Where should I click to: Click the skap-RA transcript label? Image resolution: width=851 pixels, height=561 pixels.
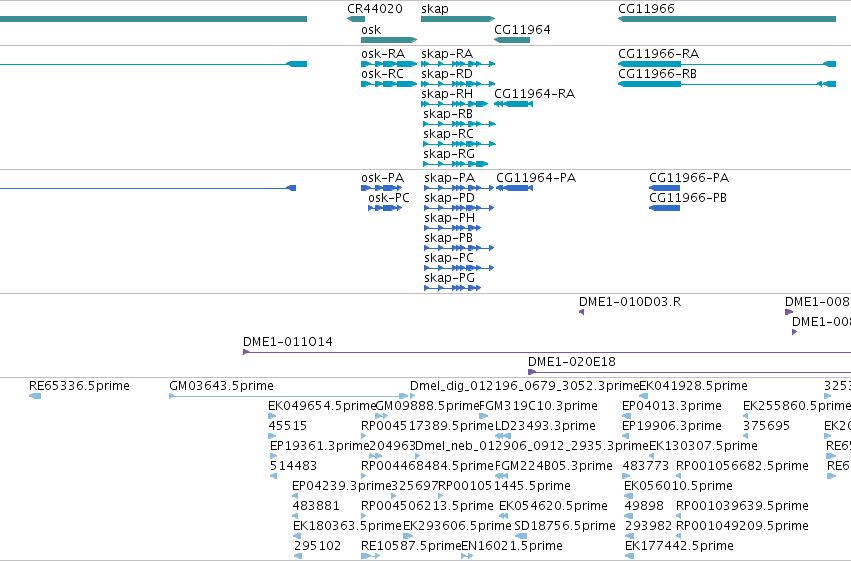click(447, 54)
